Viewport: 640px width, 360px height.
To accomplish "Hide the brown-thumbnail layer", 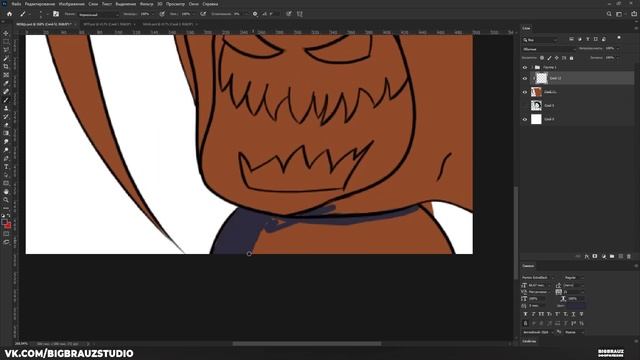I will pyautogui.click(x=525, y=92).
